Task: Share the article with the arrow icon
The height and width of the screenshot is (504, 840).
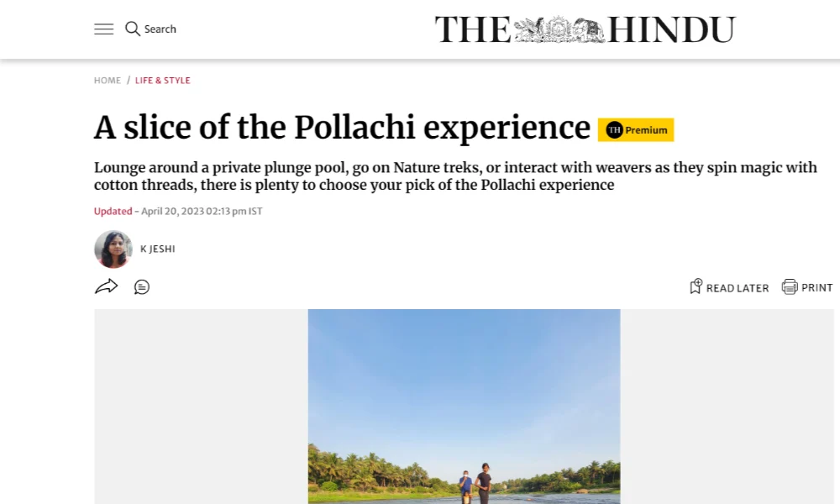Action: coord(106,286)
